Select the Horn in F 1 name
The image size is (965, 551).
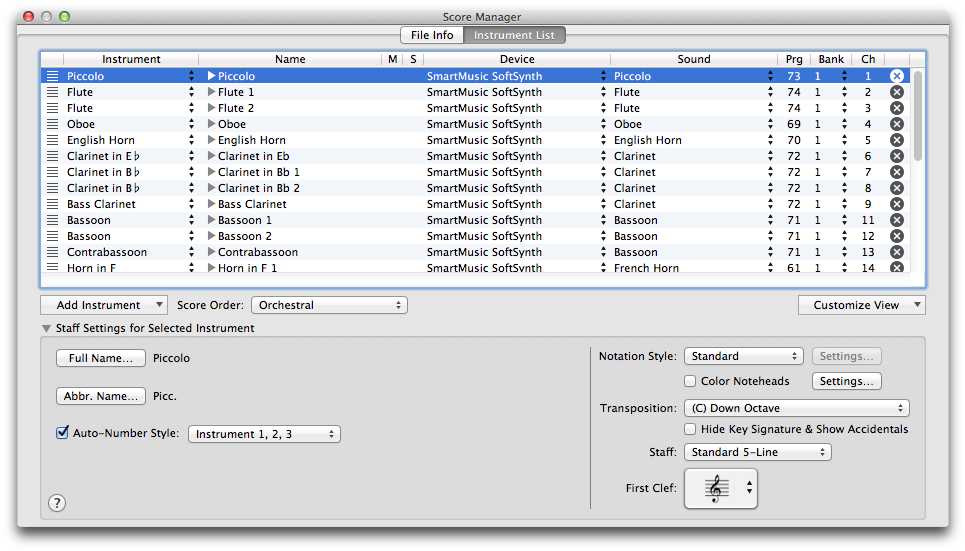(x=247, y=268)
